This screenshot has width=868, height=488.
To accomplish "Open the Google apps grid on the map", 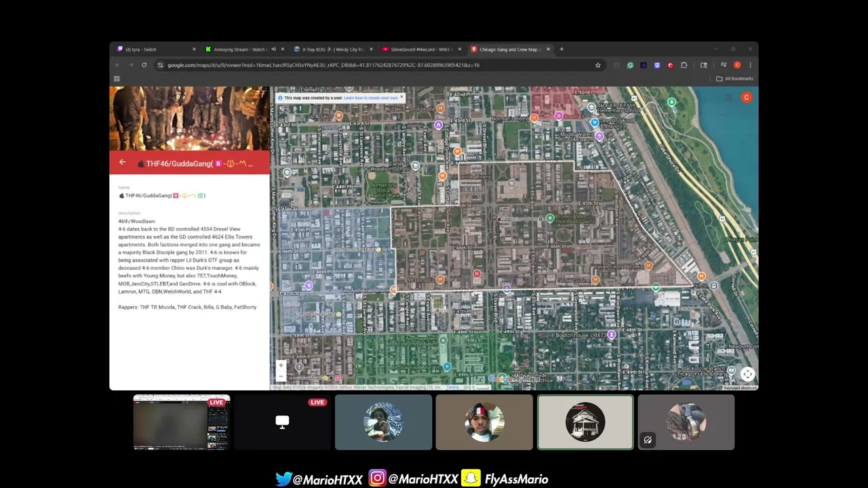I will pos(728,98).
